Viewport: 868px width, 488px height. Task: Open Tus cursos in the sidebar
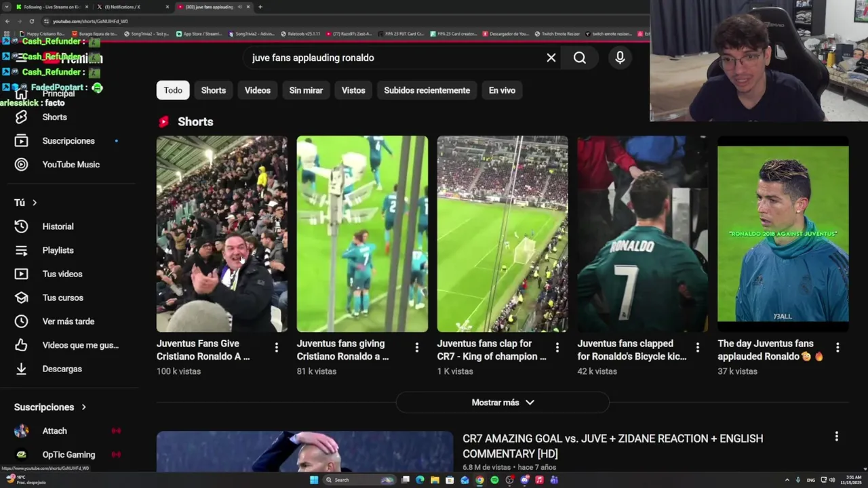[62, 298]
